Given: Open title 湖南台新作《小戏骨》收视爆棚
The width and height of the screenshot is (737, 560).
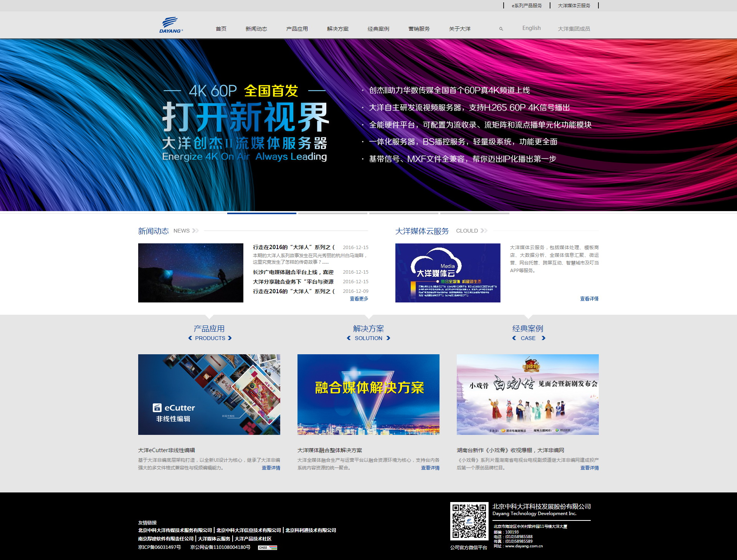Looking at the screenshot, I should pyautogui.click(x=511, y=450).
